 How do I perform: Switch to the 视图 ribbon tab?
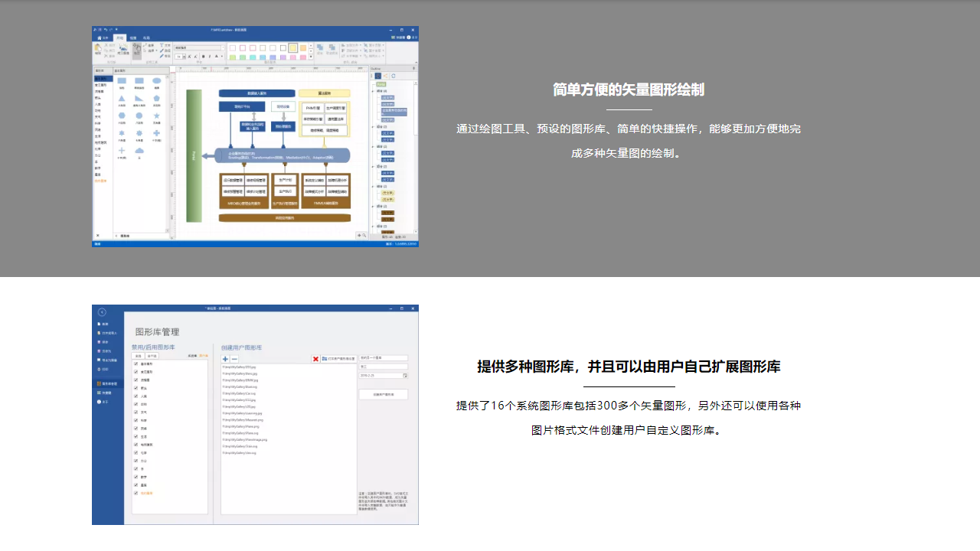[x=132, y=37]
